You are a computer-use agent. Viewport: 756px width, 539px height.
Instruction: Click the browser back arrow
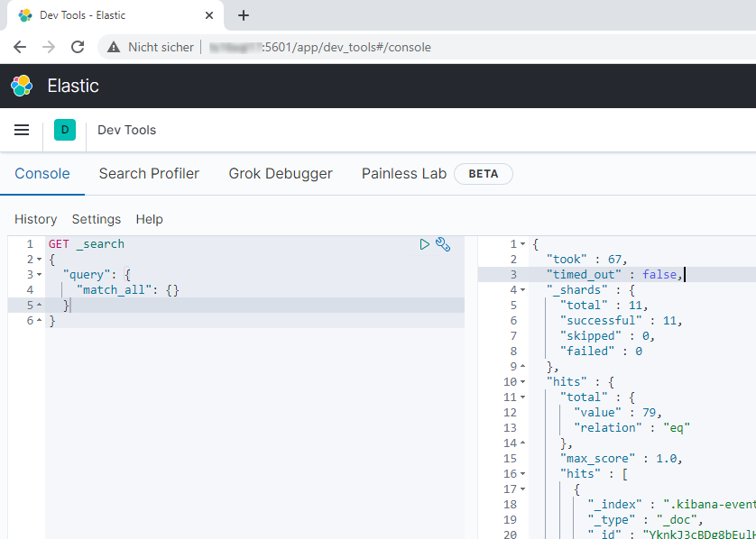coord(20,47)
